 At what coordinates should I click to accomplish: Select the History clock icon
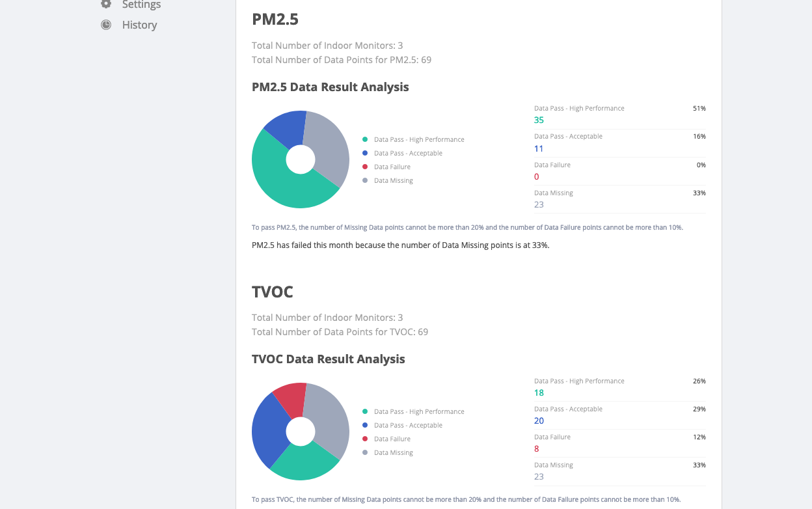coord(105,24)
